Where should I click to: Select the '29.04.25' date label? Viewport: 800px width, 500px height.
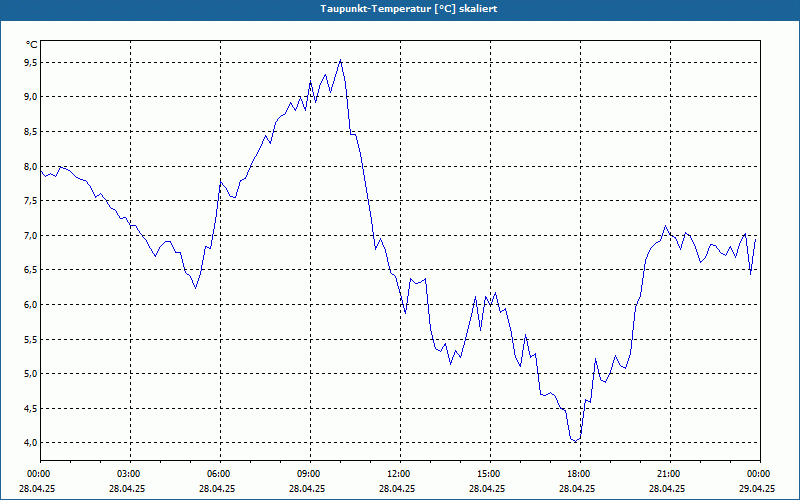point(757,488)
